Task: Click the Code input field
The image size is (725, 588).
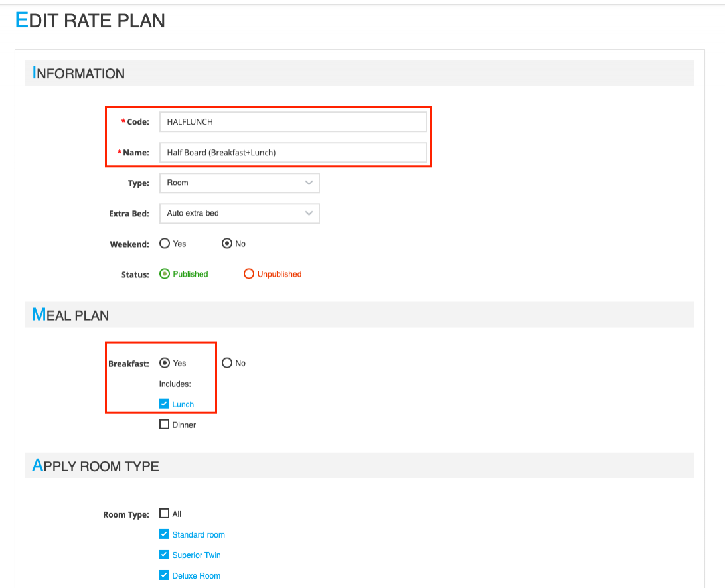Action: point(293,122)
